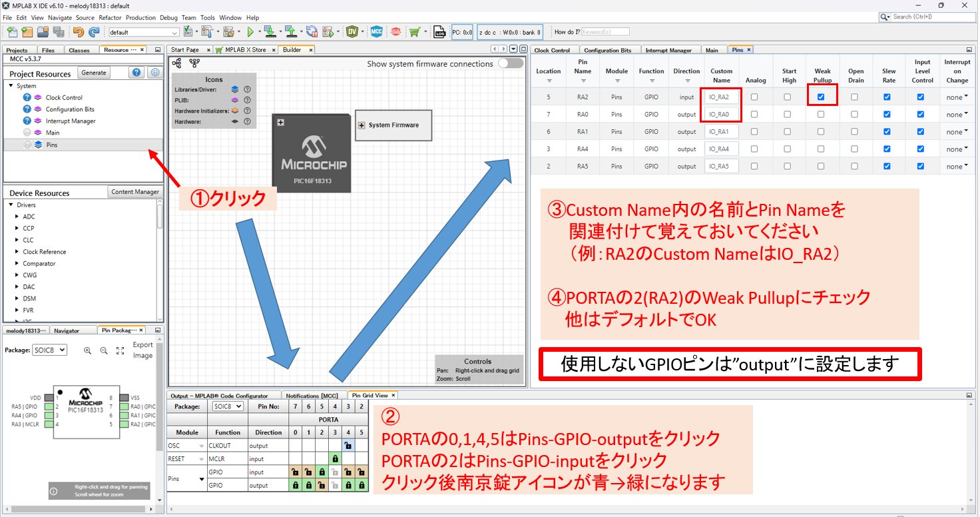Enable Analog checkbox for the RA0 row
980x517 pixels.
754,115
